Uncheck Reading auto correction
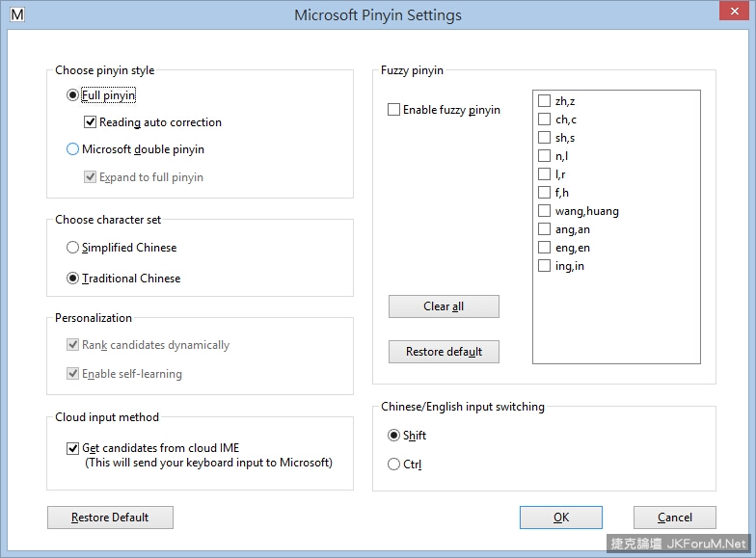 [91, 122]
